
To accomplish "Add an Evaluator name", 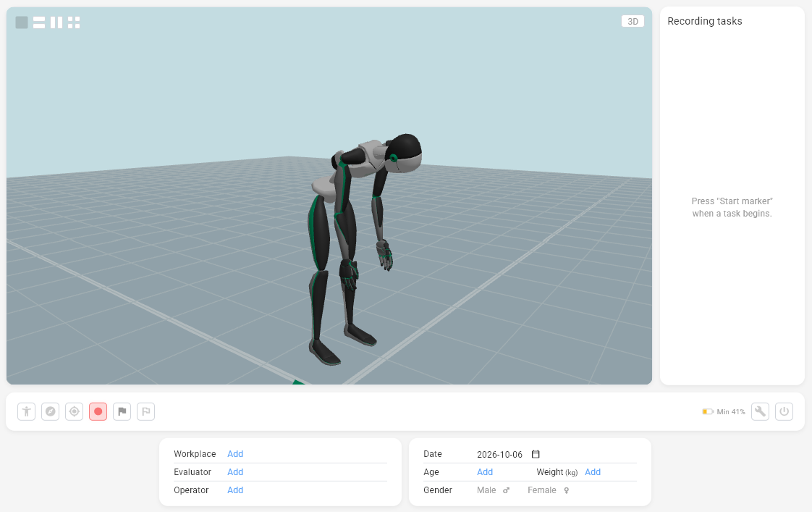I will [235, 472].
